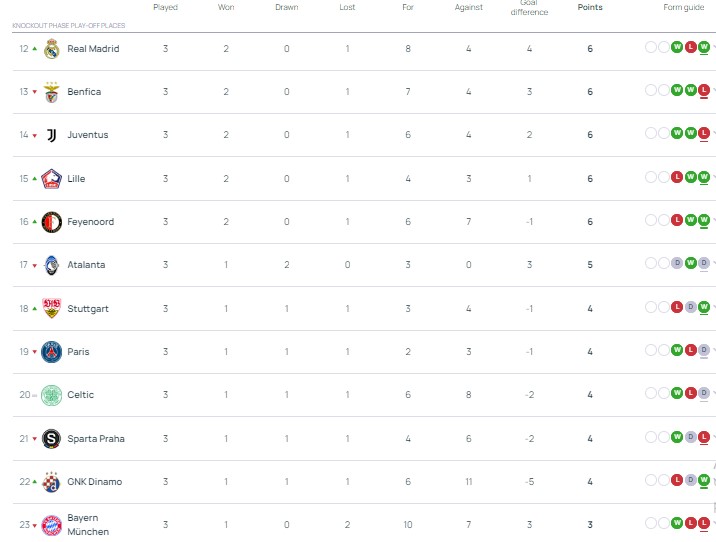The image size is (716, 542).
Task: Open the Sparta Praha team link
Action: [96, 439]
